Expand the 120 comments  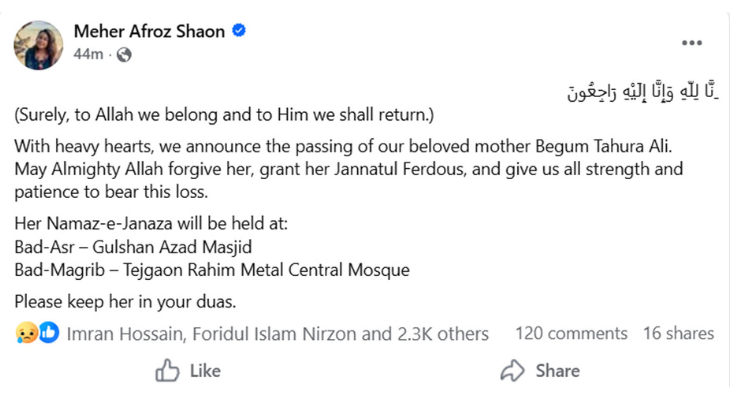[571, 334]
